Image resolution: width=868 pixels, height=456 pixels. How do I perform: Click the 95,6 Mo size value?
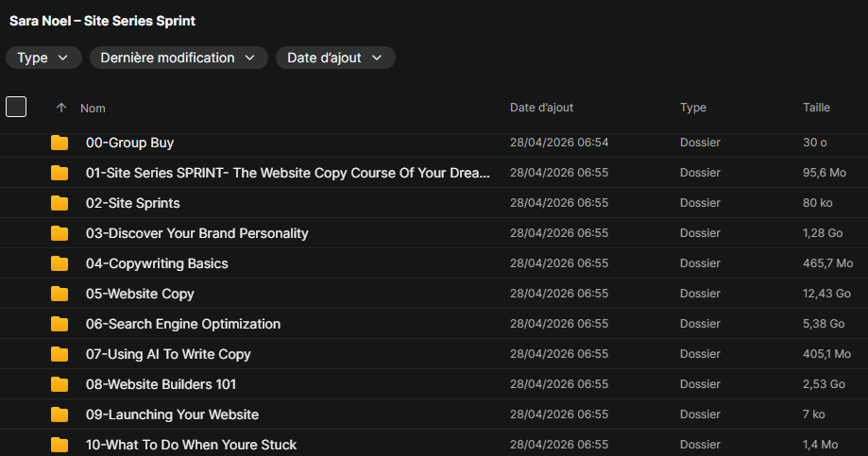pos(825,173)
